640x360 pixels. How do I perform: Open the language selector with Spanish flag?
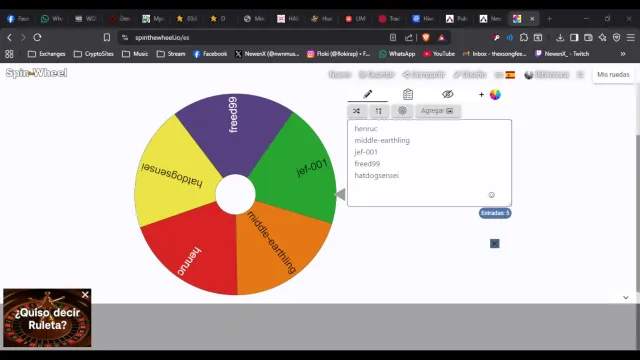(505, 75)
